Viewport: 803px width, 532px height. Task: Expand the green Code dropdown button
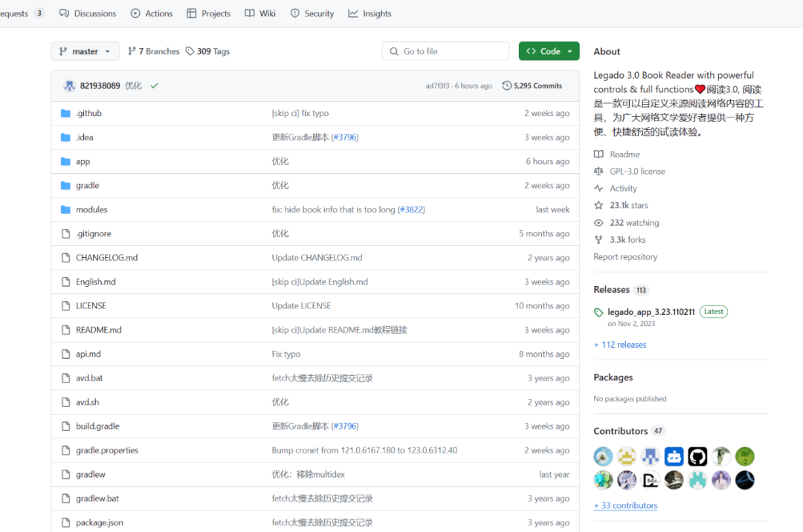pos(549,51)
